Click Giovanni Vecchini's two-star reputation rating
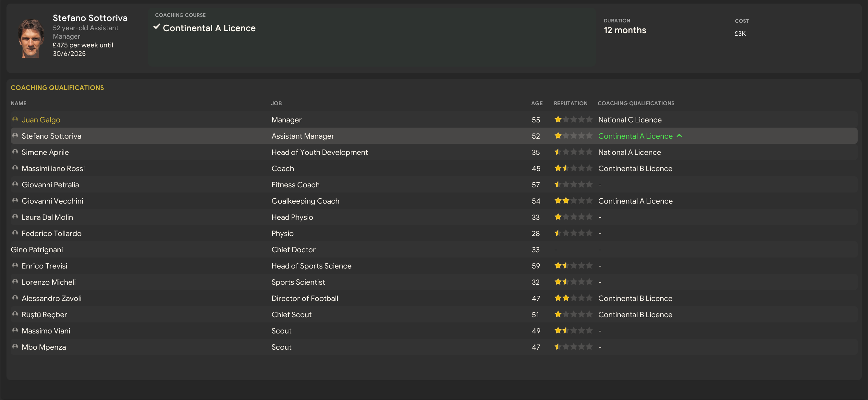The height and width of the screenshot is (400, 868). [x=573, y=201]
